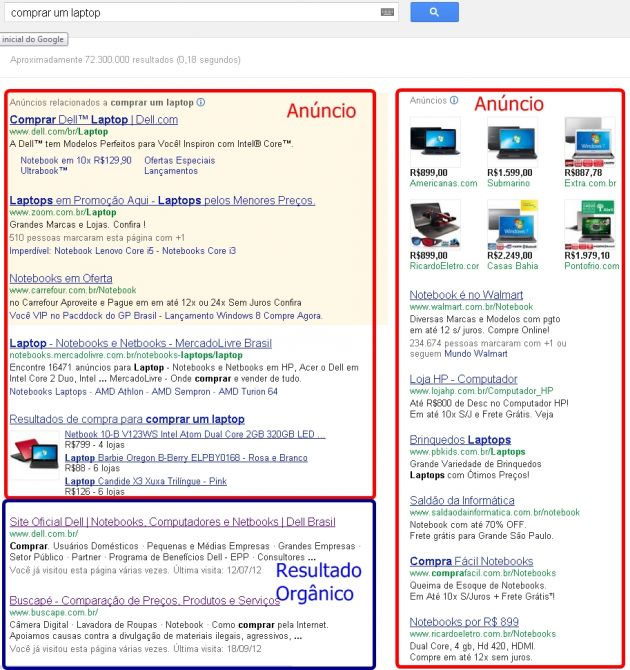630x670 pixels.
Task: Click the 'Mundo Walmart' link
Action: pos(476,354)
